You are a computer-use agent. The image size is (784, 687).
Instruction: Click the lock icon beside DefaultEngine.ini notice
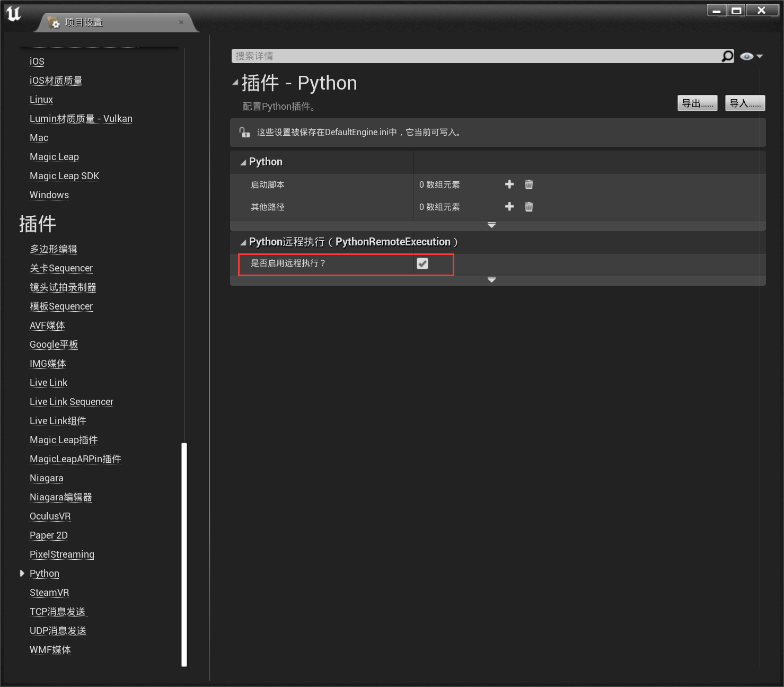point(245,132)
